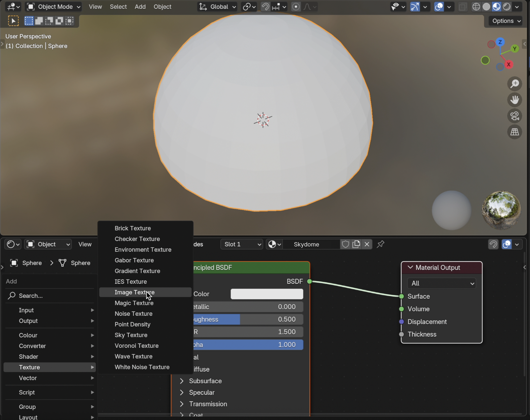This screenshot has width=530, height=420.
Task: Open the Object Mode dropdown
Action: pyautogui.click(x=53, y=7)
